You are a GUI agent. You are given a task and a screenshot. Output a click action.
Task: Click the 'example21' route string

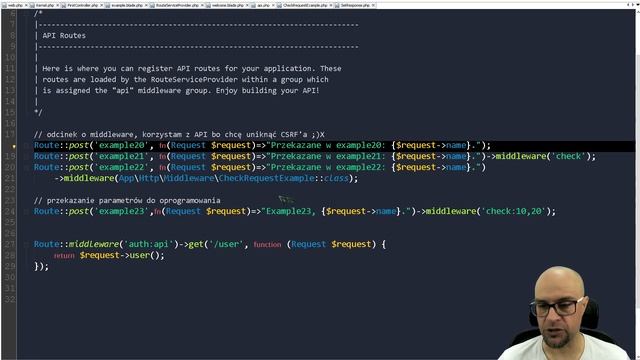(x=122, y=156)
